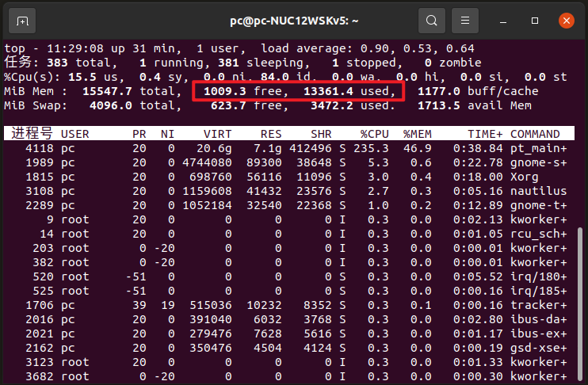588x385 pixels.
Task: Click the irq/180+ command
Action: coord(539,276)
